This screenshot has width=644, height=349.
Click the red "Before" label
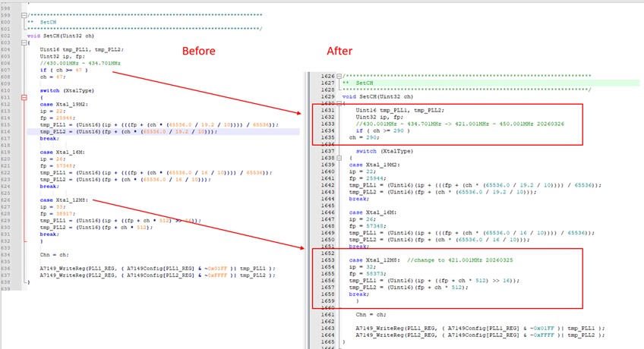pos(198,52)
